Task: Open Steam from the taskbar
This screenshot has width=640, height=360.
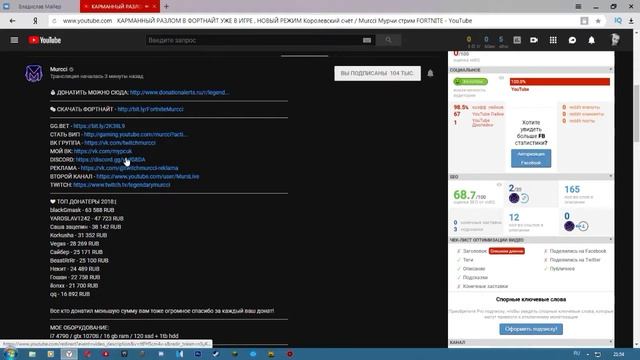Action: [216, 354]
